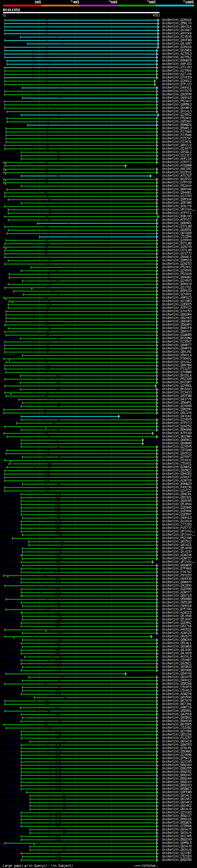Select the UniRef100_Q0ZAE6 label
The width and height of the screenshot is (197, 868).
coord(177,50)
